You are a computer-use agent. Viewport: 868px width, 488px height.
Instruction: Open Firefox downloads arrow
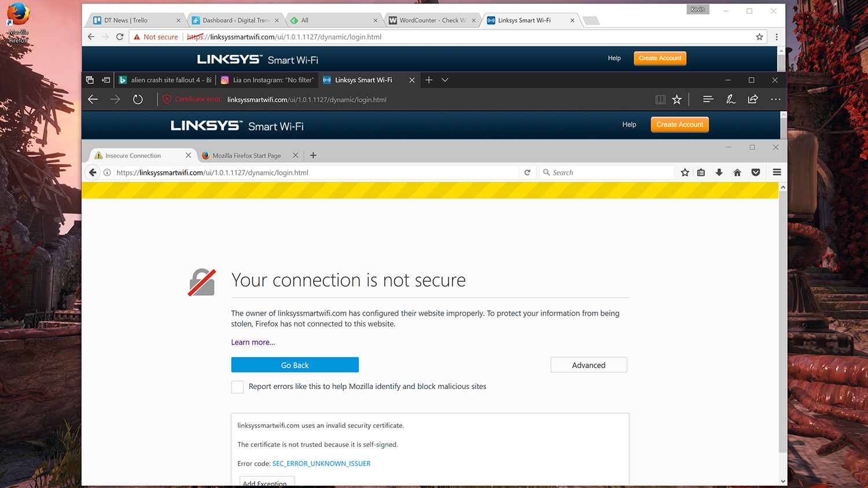tap(719, 173)
